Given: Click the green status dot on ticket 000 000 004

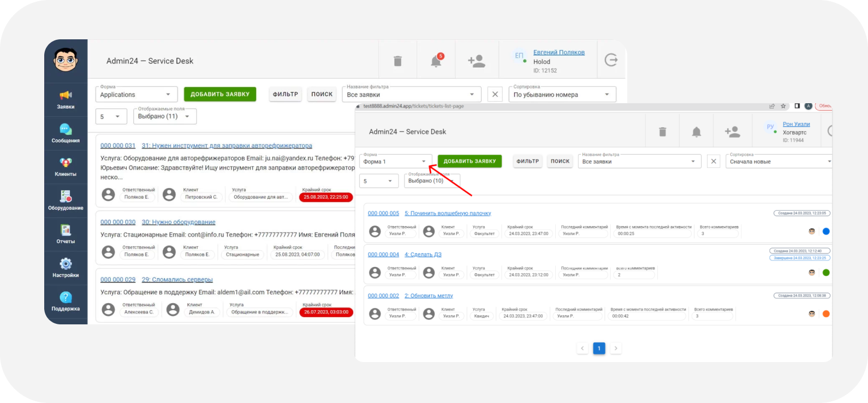Looking at the screenshot, I should [x=826, y=272].
